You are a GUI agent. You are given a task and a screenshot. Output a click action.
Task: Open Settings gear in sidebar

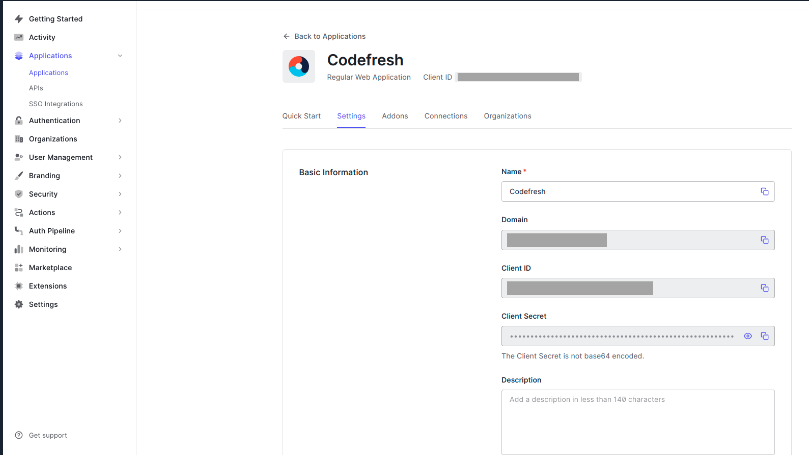pos(42,304)
